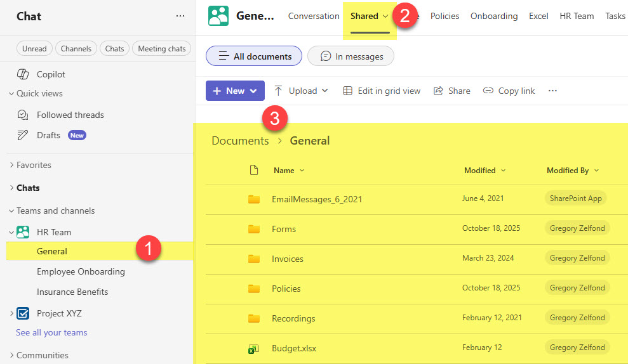Click Documents in the breadcrumb
The image size is (628, 364).
240,141
